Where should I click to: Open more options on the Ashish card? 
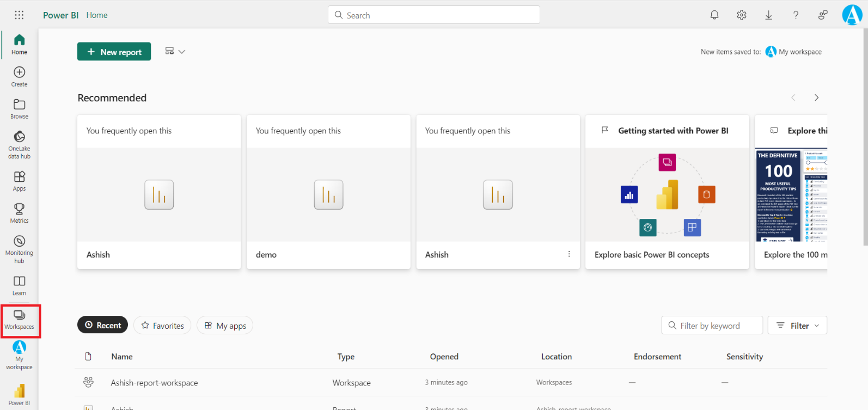569,254
